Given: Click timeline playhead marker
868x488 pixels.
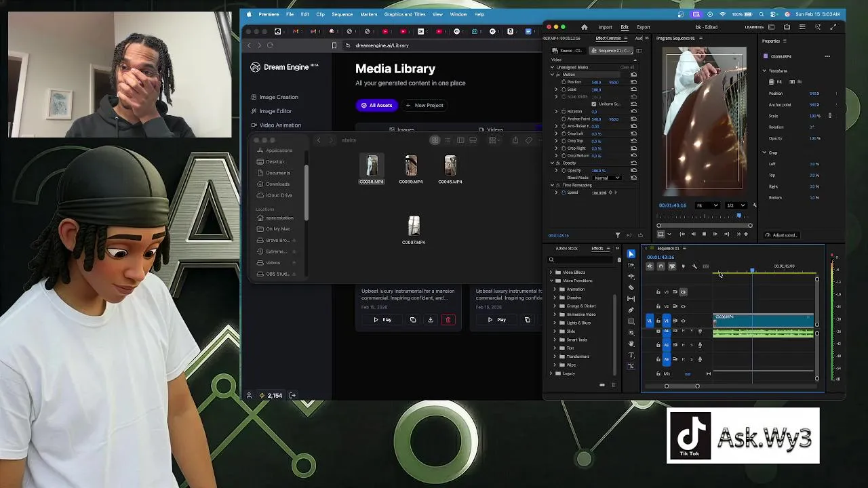Looking at the screenshot, I should coord(752,270).
